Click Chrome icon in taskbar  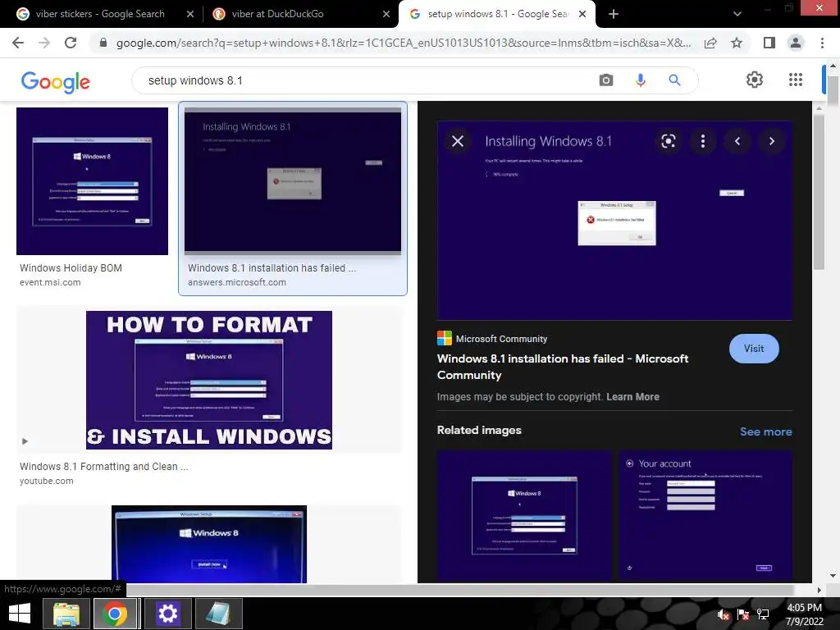tap(115, 614)
